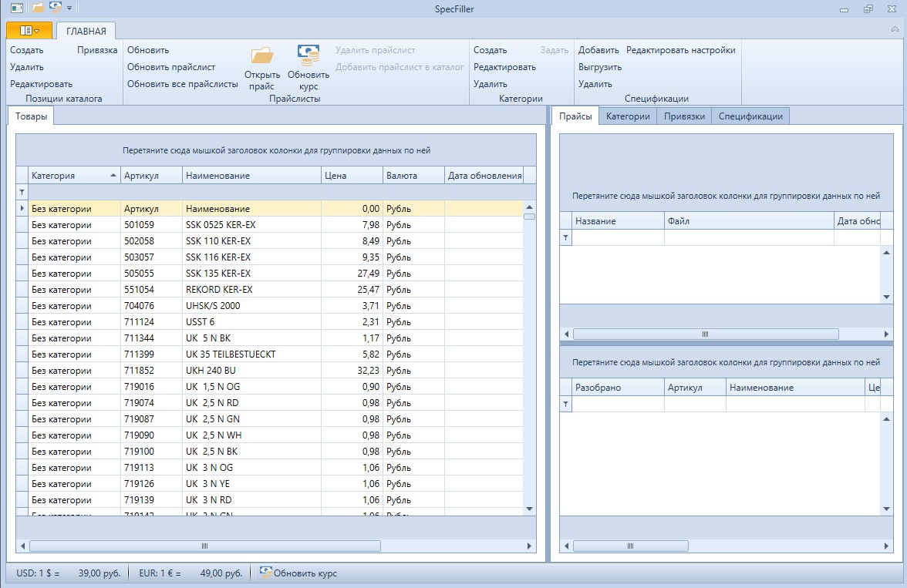Click the Обновить курс icon in status bar

point(266,573)
